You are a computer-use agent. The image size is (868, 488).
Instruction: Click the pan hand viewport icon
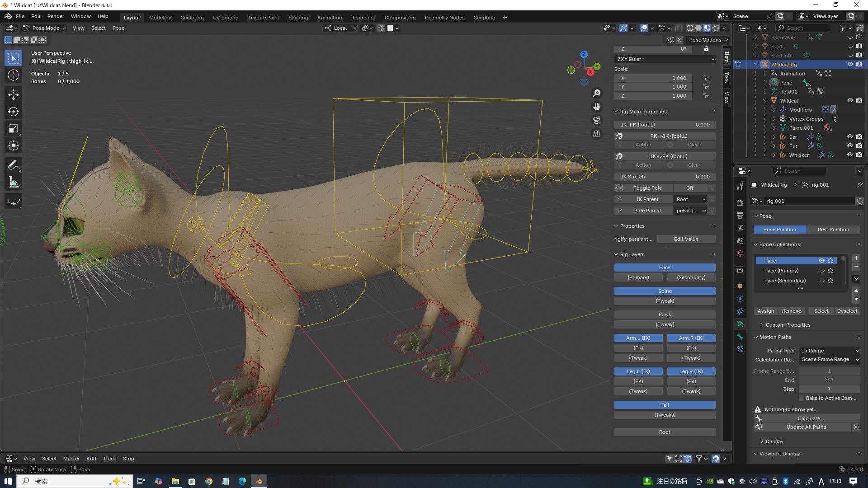597,107
